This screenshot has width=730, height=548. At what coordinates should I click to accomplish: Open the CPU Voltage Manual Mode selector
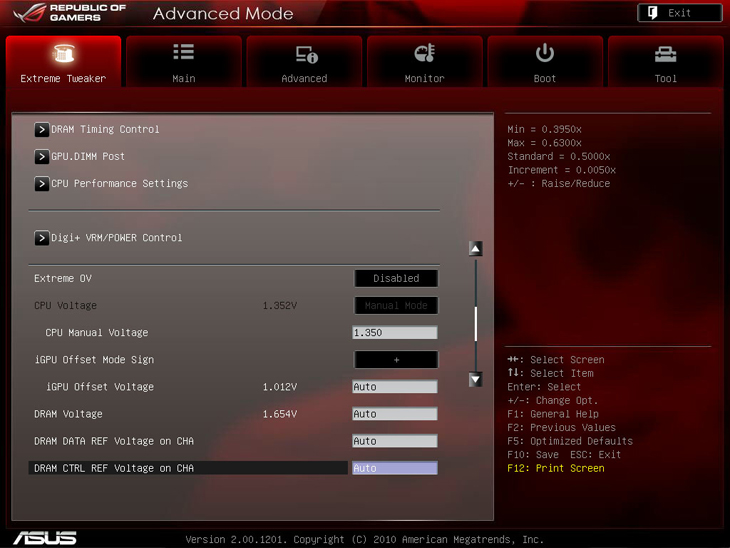pyautogui.click(x=396, y=306)
